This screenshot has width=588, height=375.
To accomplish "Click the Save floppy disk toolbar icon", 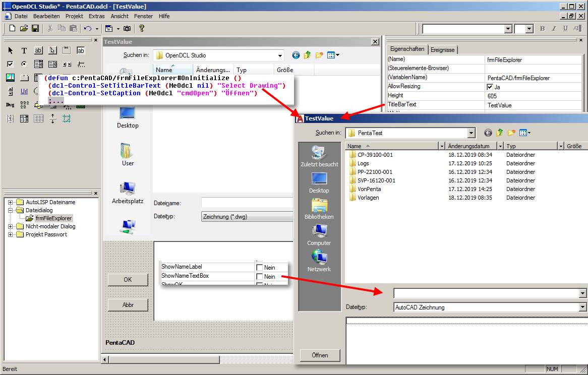I will (x=35, y=28).
